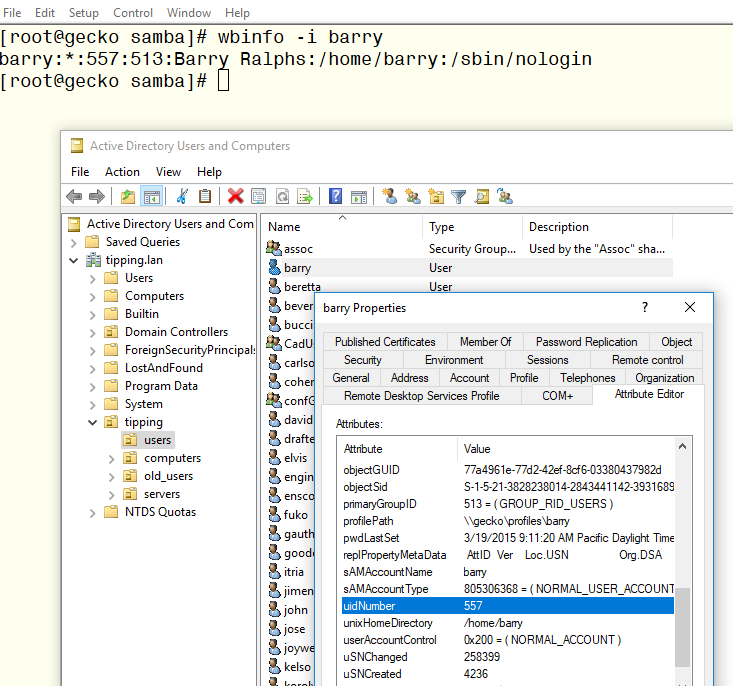Click the Value column header

pos(566,449)
